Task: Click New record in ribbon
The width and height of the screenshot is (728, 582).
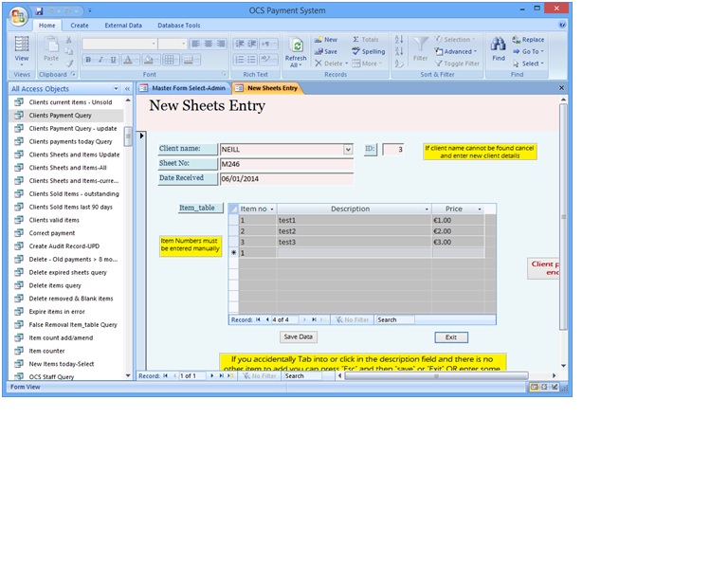Action: [326, 40]
